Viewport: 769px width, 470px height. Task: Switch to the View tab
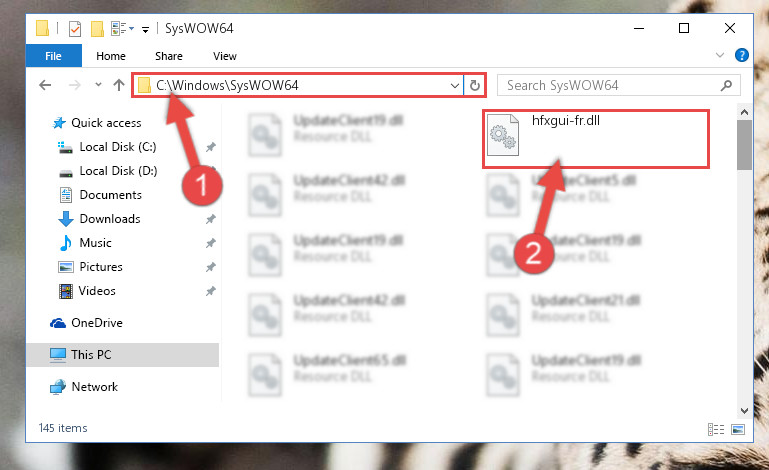(x=225, y=56)
